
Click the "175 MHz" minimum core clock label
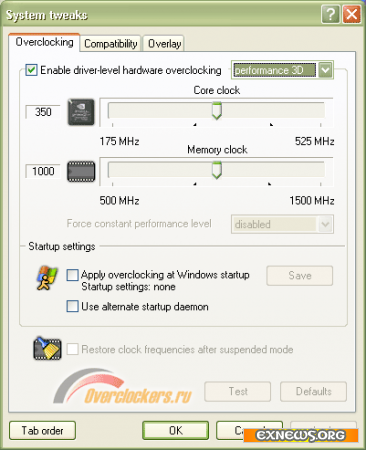coord(119,141)
